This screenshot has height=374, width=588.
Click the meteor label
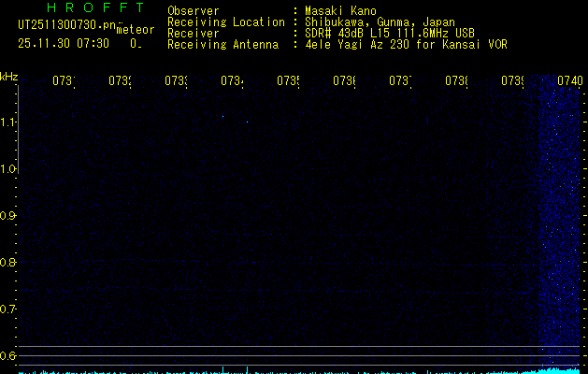click(x=136, y=30)
